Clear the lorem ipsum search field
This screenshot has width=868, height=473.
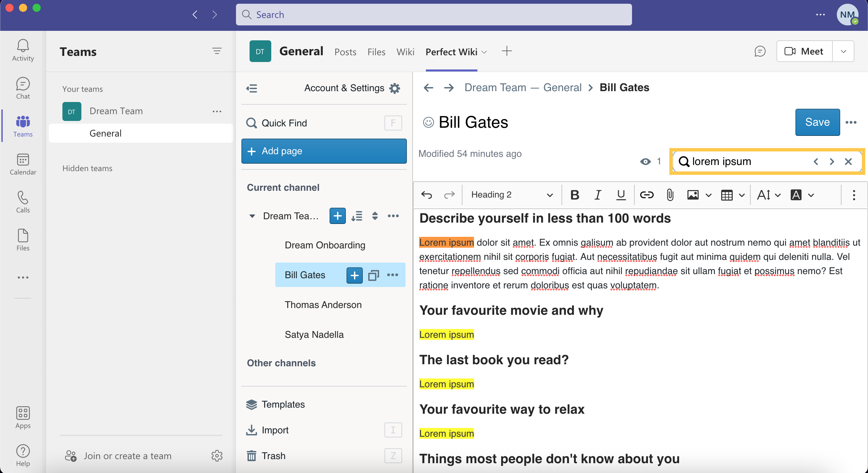(849, 162)
